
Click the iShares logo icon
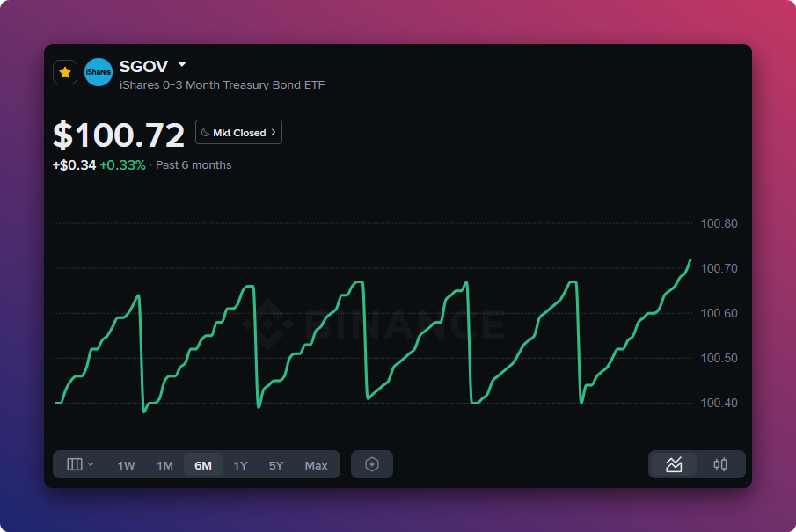point(98,72)
